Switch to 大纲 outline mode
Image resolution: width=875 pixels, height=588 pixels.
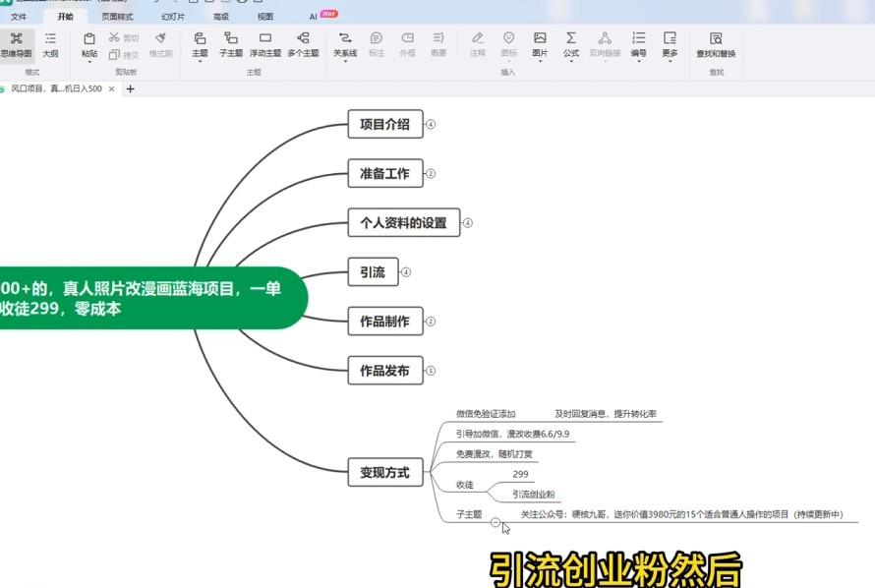50,43
